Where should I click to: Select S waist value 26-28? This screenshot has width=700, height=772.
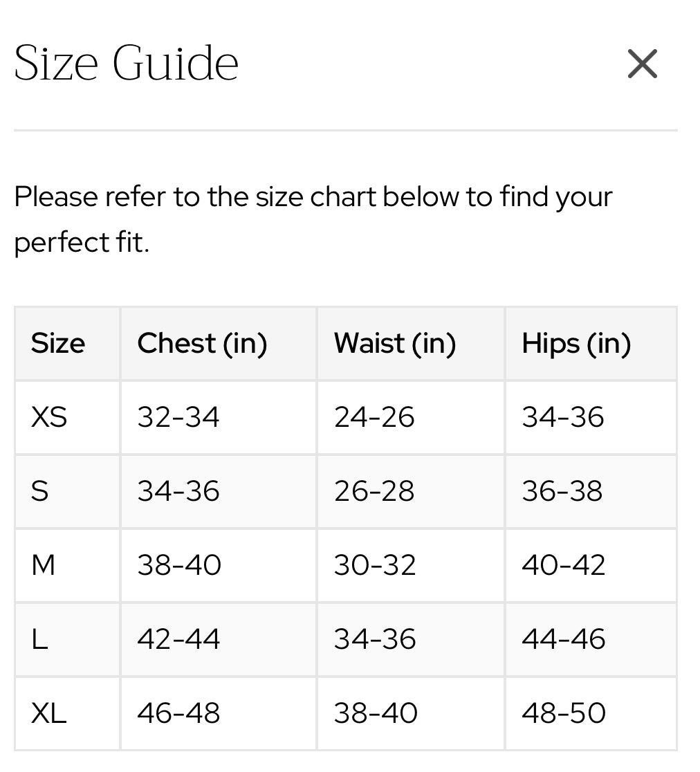tap(374, 491)
